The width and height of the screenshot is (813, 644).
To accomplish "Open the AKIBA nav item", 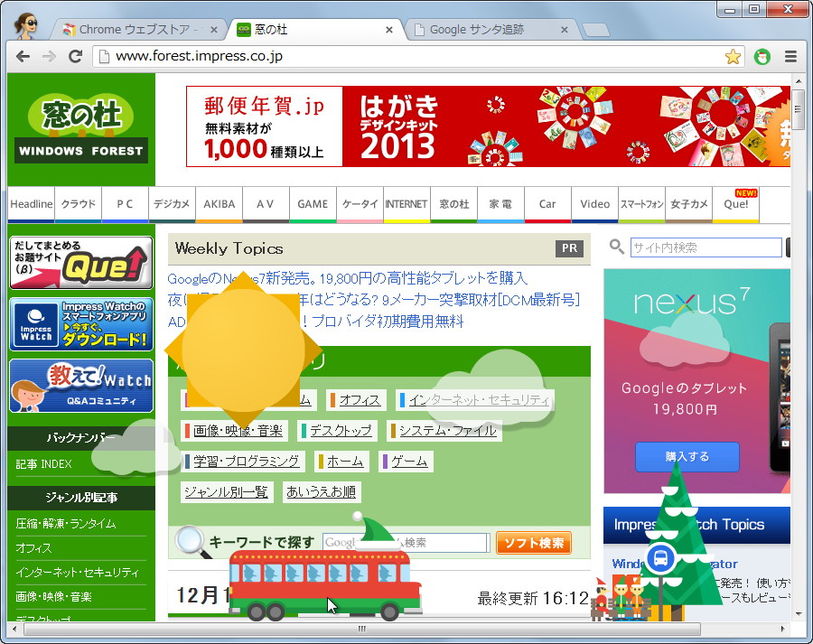I will pos(219,204).
